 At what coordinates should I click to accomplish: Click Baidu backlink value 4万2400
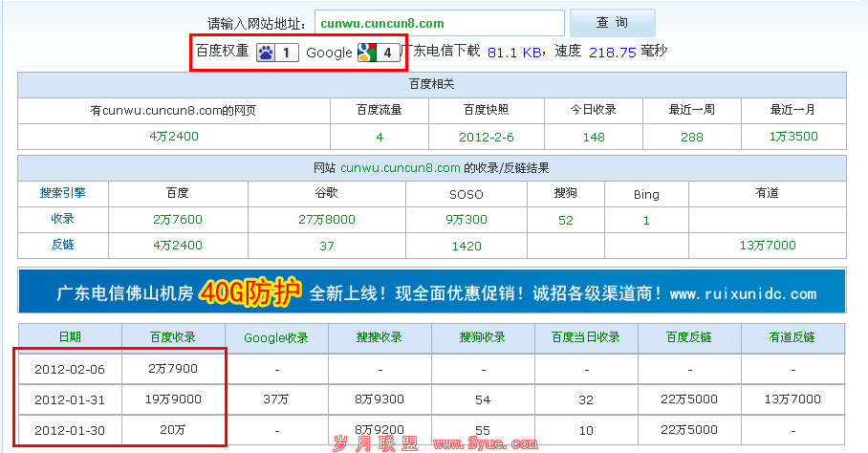point(178,246)
